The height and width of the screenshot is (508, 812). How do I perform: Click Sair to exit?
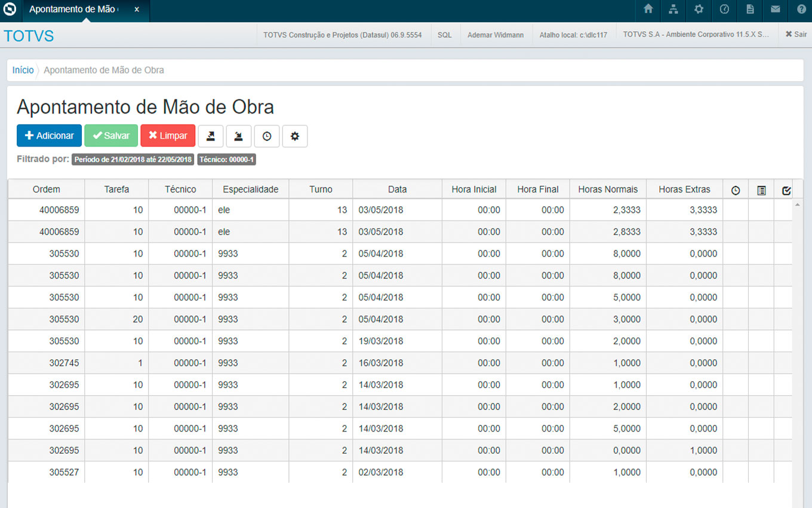(796, 35)
